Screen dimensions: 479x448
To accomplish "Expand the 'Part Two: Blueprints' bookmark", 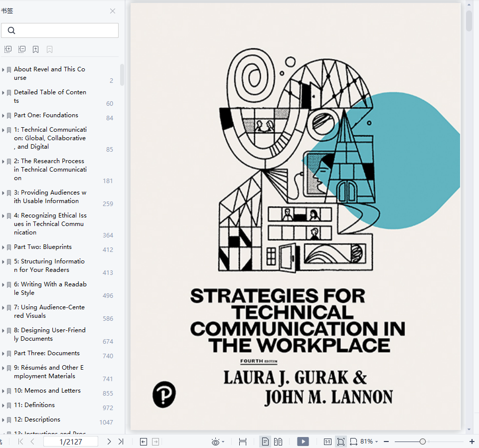I will [x=3, y=247].
